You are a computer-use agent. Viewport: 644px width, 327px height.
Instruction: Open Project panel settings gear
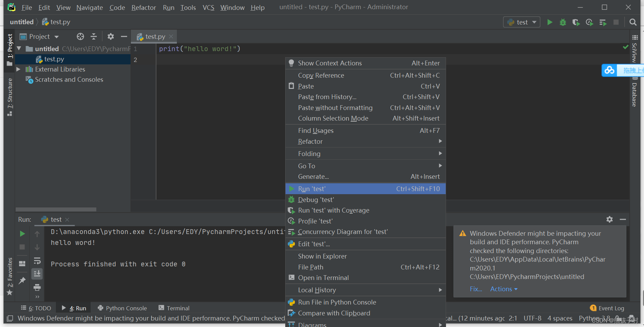tap(111, 36)
